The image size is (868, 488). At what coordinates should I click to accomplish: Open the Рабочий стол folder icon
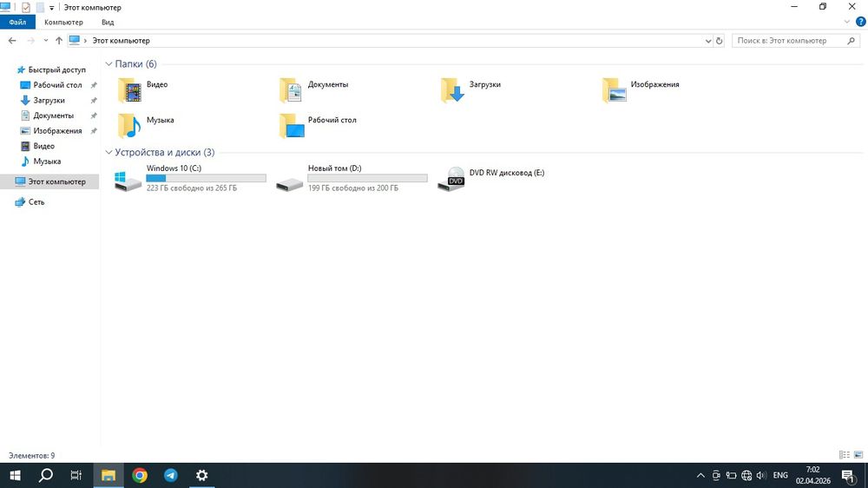coord(291,126)
